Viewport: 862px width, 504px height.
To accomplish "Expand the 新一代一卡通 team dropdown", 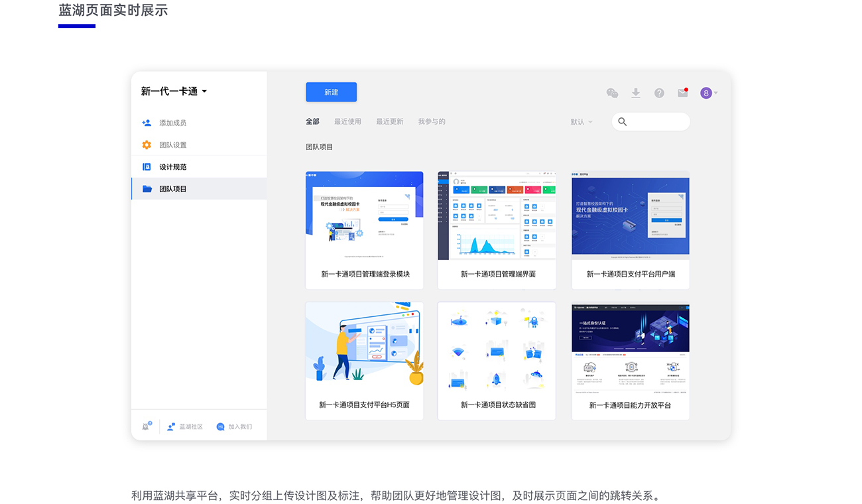I will (174, 92).
